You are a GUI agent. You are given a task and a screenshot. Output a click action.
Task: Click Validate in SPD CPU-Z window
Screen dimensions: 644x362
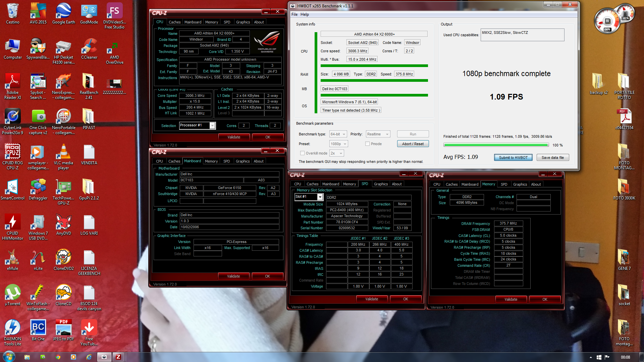click(x=372, y=299)
